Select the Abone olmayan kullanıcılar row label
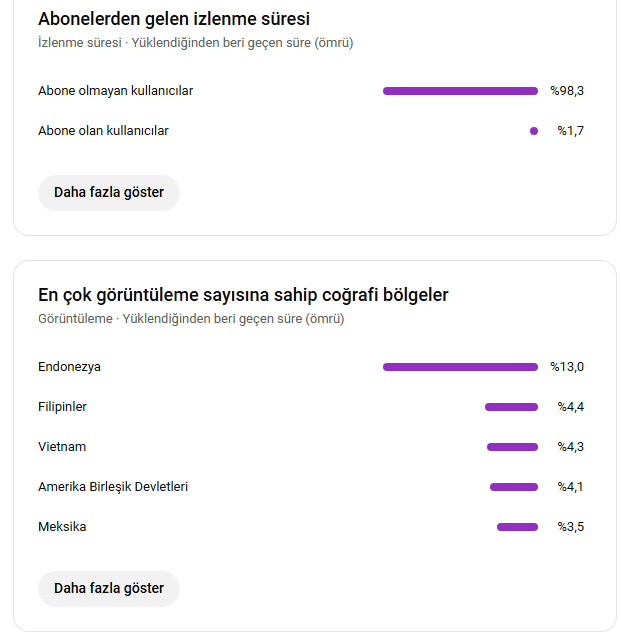621x642 pixels. [115, 90]
